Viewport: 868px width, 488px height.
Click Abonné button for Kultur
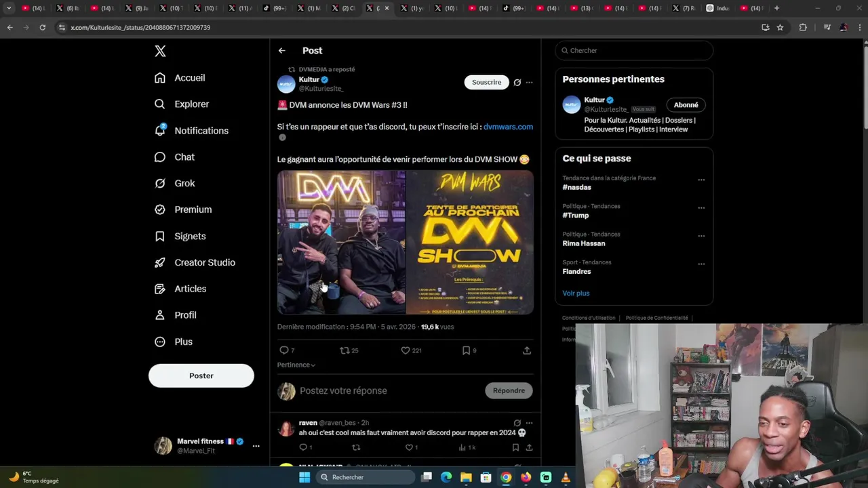(x=686, y=105)
